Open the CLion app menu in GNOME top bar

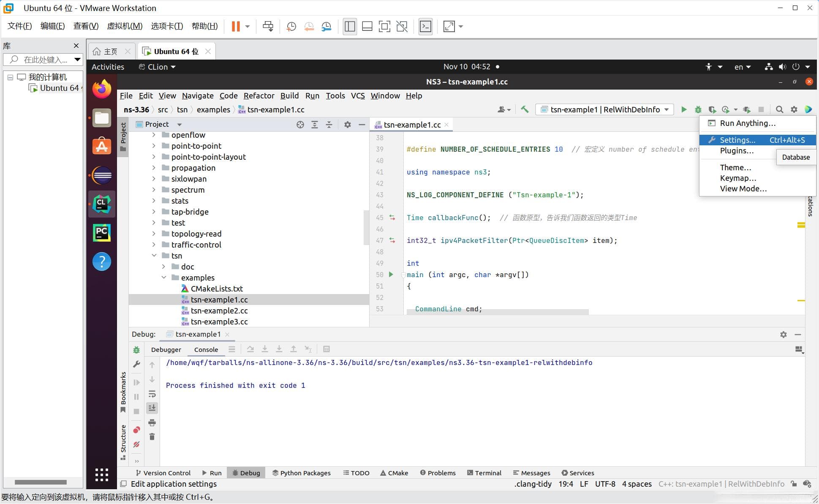click(x=157, y=67)
